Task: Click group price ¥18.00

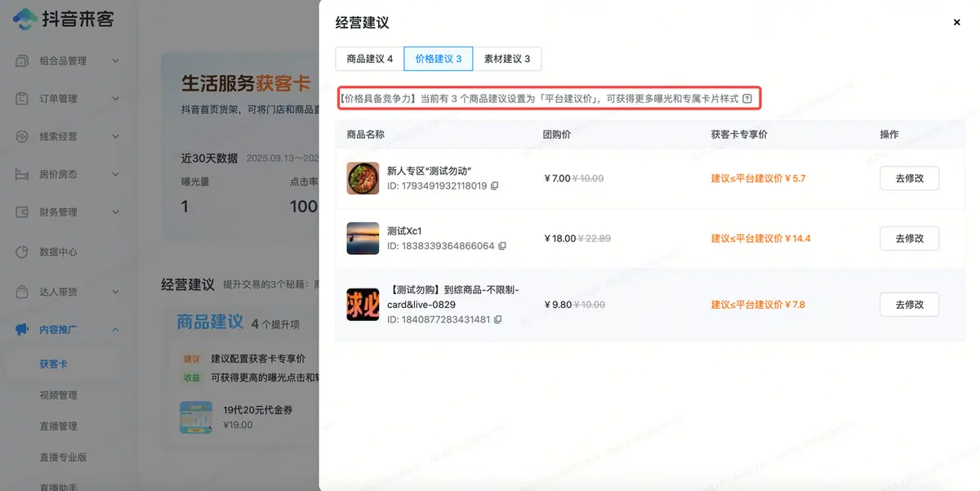Action: point(560,239)
